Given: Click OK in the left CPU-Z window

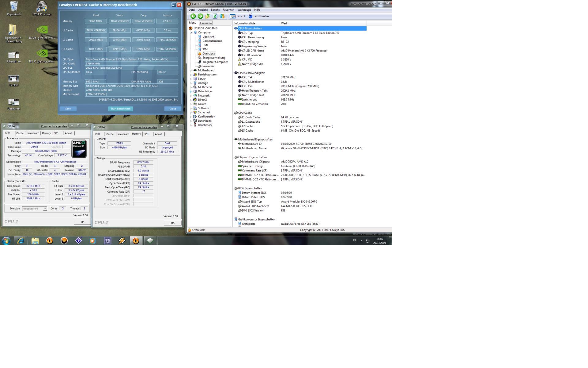Looking at the screenshot, I should coord(82,222).
